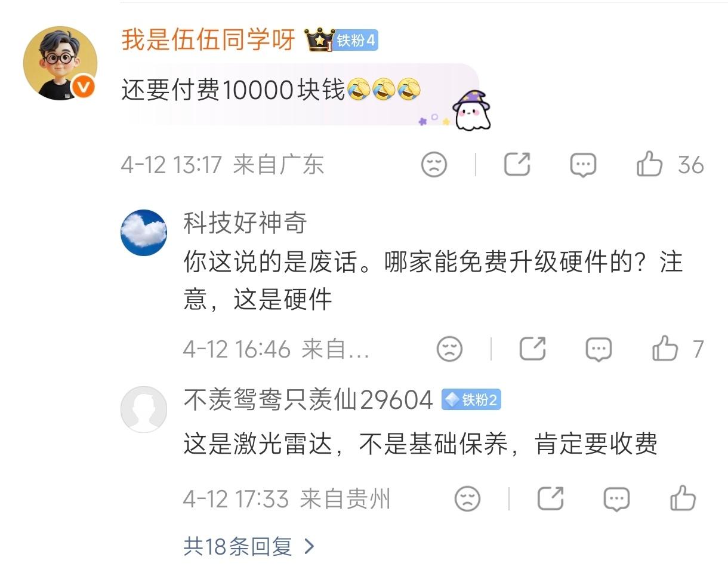The width and height of the screenshot is (728, 588).
Task: Open username 我是伍伍同学呀
Action: click(x=208, y=40)
